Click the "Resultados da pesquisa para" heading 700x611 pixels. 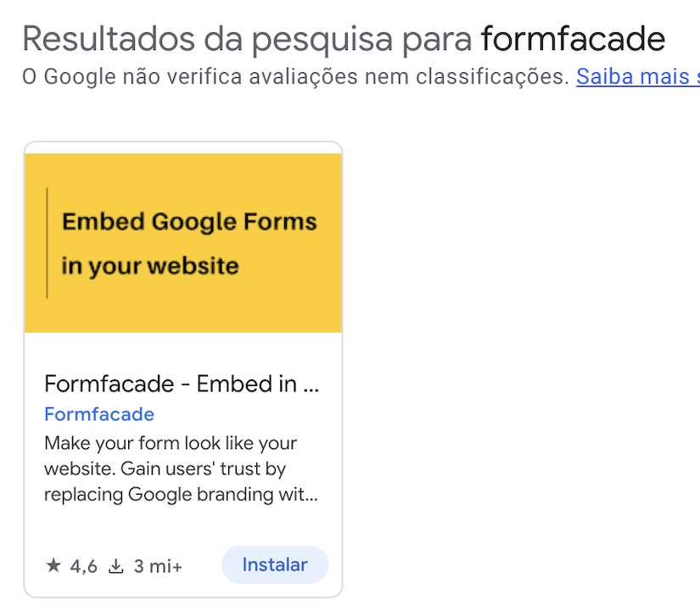pyautogui.click(x=246, y=38)
